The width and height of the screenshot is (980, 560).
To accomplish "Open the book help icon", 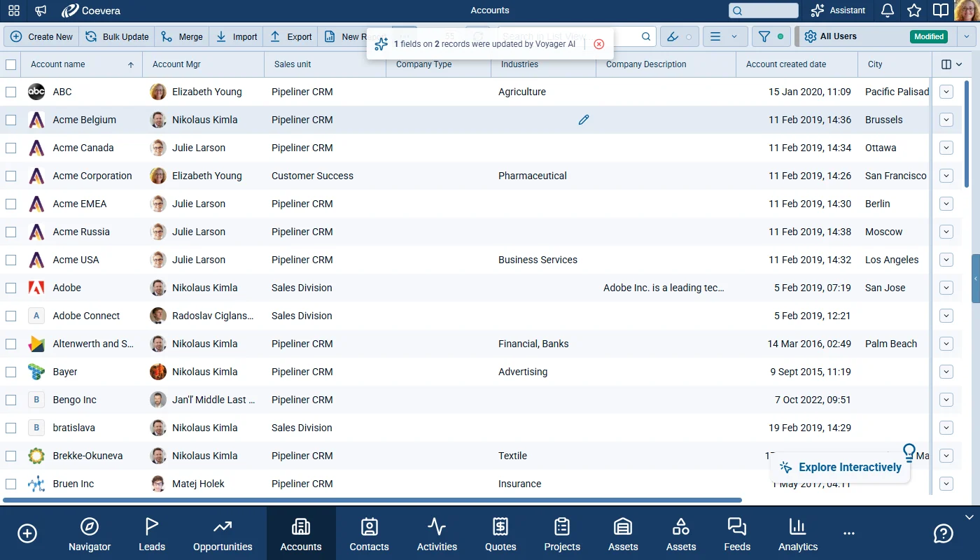I will (x=941, y=10).
